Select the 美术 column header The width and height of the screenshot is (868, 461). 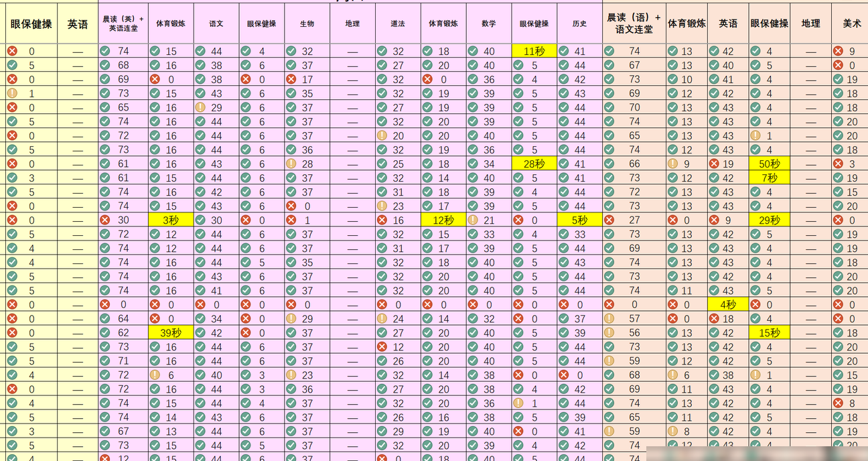click(852, 23)
